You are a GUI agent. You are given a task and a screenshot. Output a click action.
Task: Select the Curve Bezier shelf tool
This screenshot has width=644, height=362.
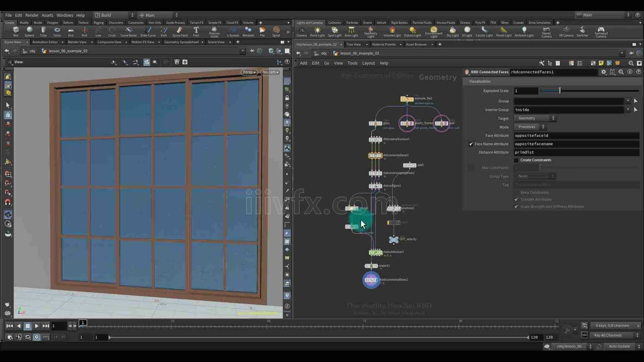[x=129, y=32]
